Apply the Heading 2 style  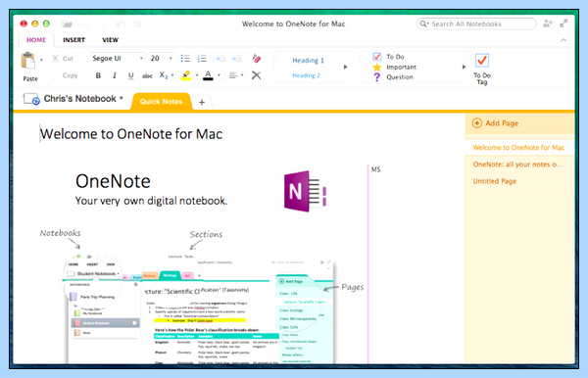306,75
